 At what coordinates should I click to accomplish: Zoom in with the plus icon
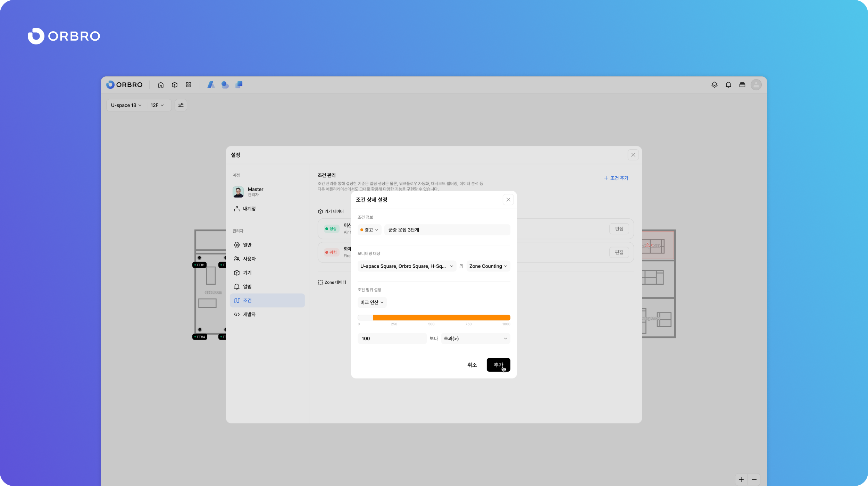[741, 479]
